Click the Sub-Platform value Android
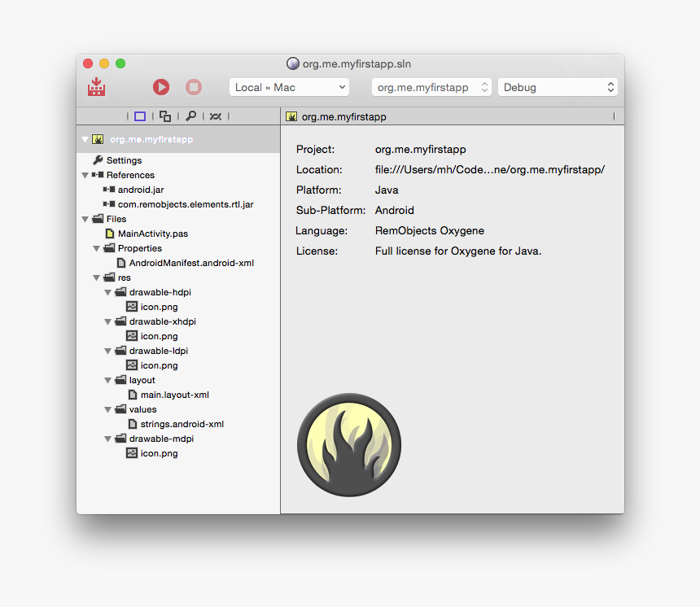This screenshot has width=700, height=607. pyautogui.click(x=395, y=210)
